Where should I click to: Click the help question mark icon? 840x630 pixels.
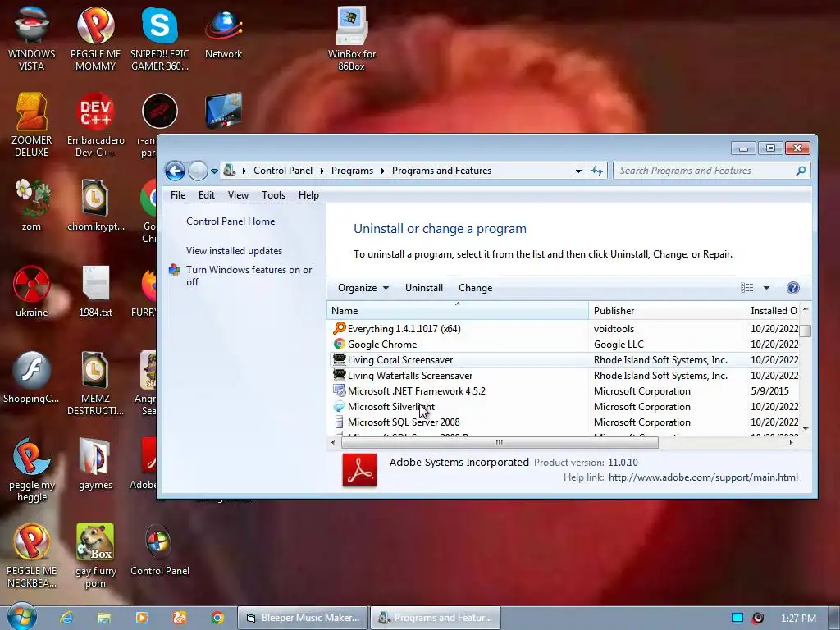click(x=793, y=288)
